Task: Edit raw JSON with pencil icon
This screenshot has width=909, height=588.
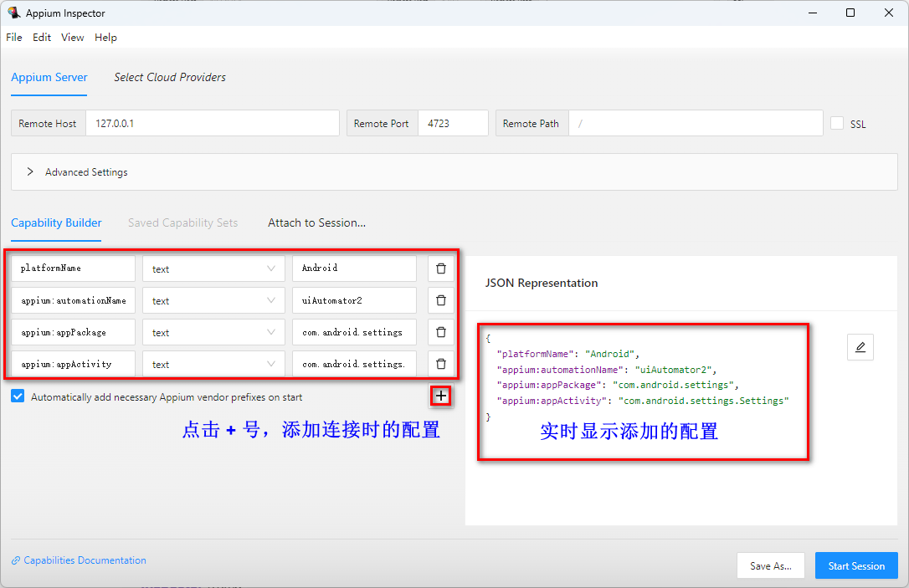Action: [860, 347]
